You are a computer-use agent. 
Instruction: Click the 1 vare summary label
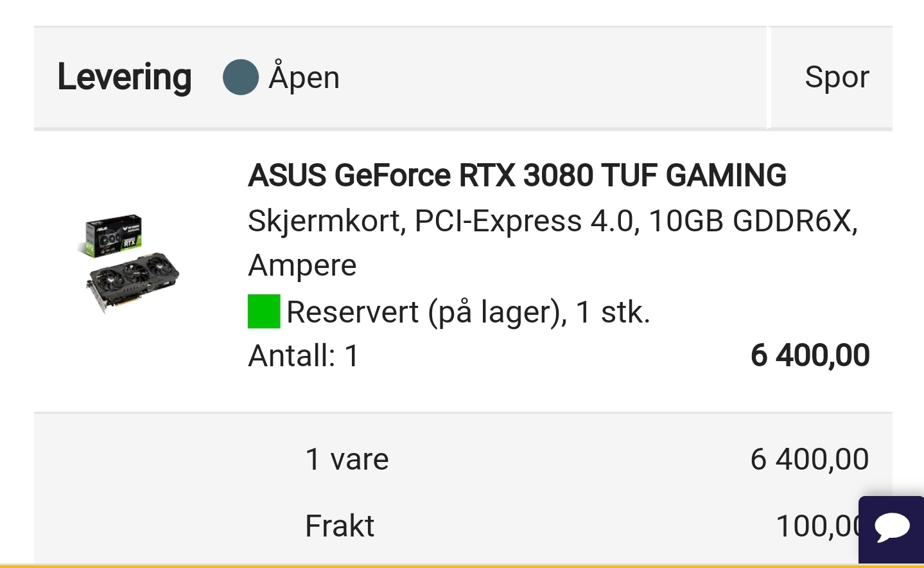pos(347,460)
